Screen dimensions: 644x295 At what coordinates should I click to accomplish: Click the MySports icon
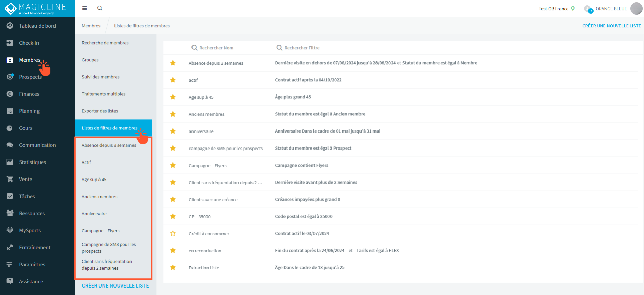pos(10,230)
